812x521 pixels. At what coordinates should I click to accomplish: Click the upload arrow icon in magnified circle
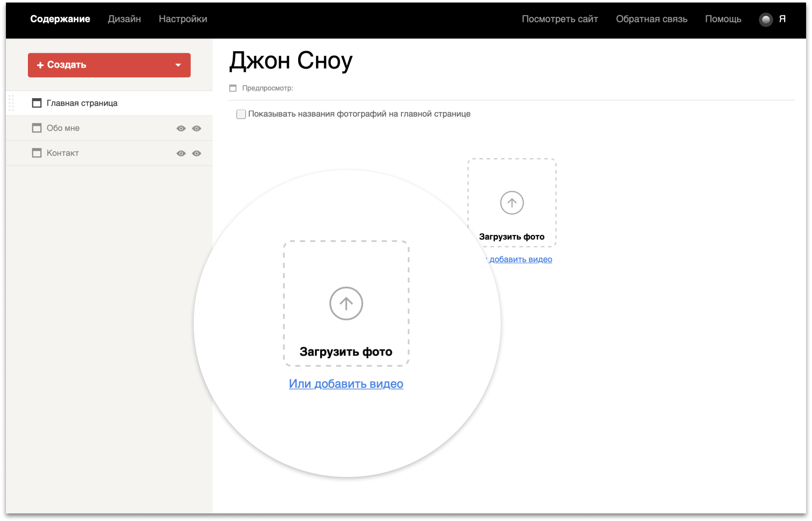tap(346, 303)
